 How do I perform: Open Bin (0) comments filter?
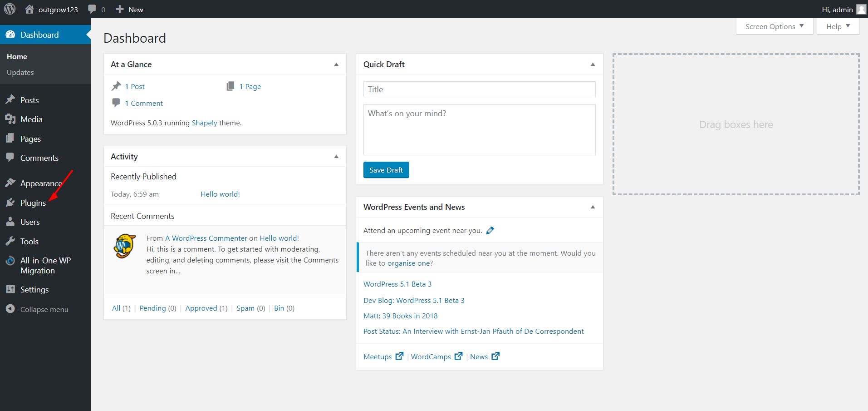point(284,308)
